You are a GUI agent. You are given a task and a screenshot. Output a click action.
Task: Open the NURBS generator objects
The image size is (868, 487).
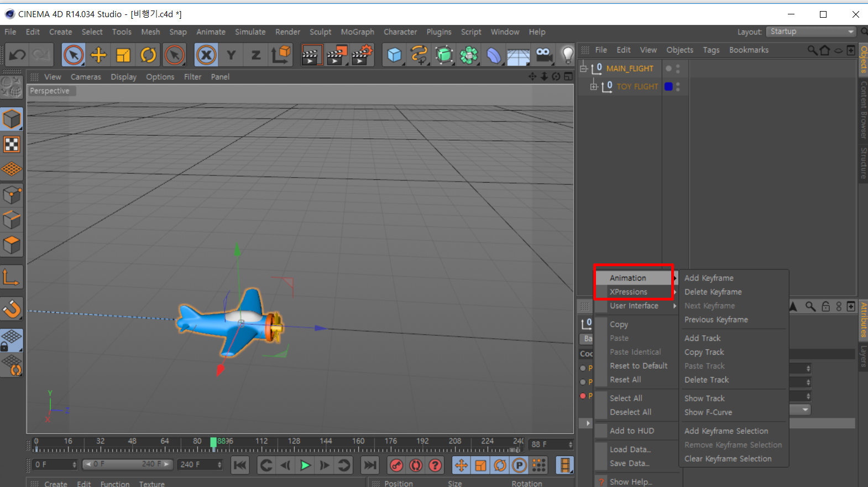[444, 55]
